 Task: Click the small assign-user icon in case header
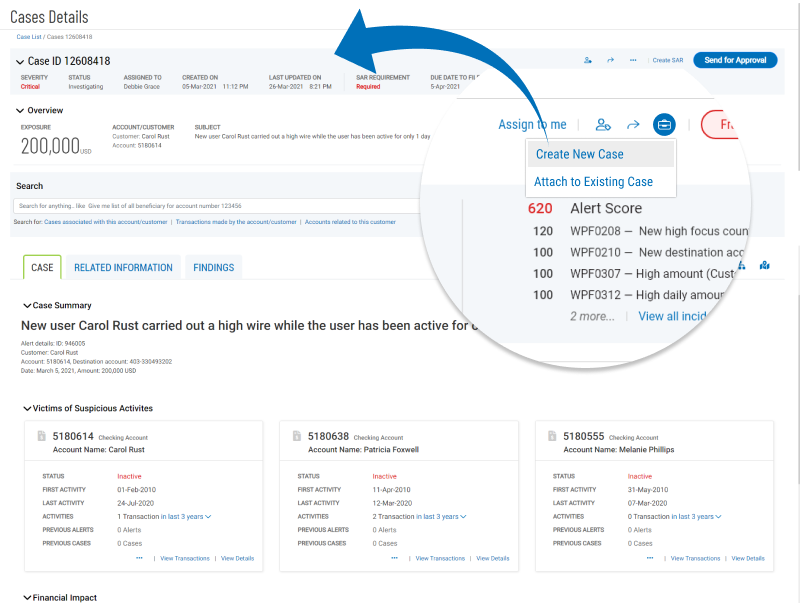[587, 60]
